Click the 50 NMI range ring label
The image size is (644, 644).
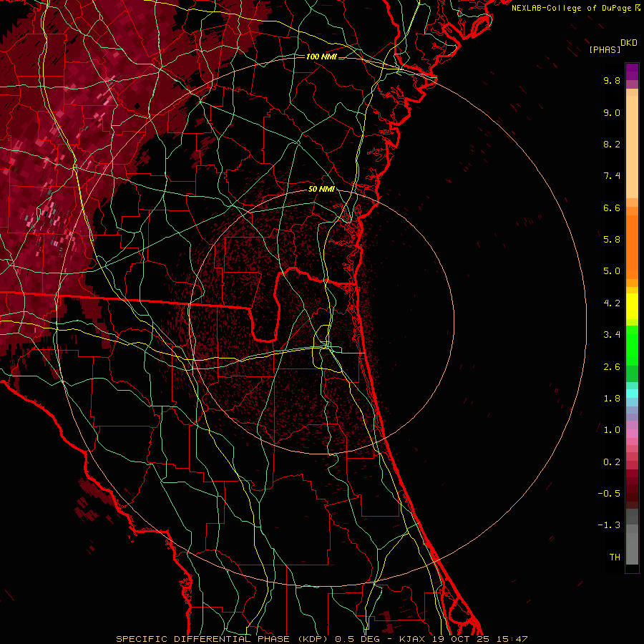321,189
